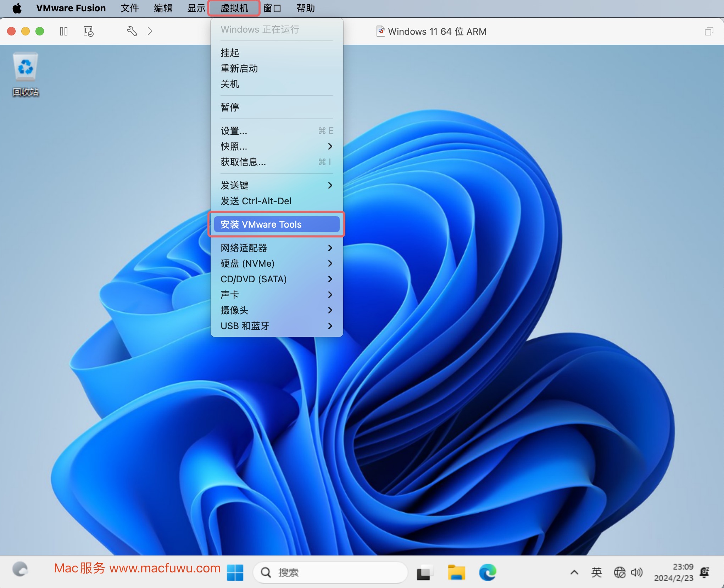This screenshot has width=724, height=588.
Task: Expand the 网络适配器 submenu
Action: click(277, 248)
